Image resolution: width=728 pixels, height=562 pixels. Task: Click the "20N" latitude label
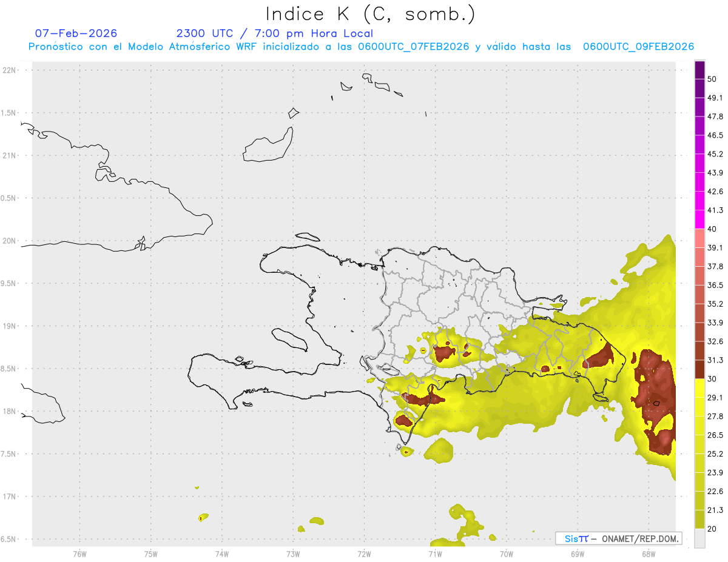tap(9, 241)
